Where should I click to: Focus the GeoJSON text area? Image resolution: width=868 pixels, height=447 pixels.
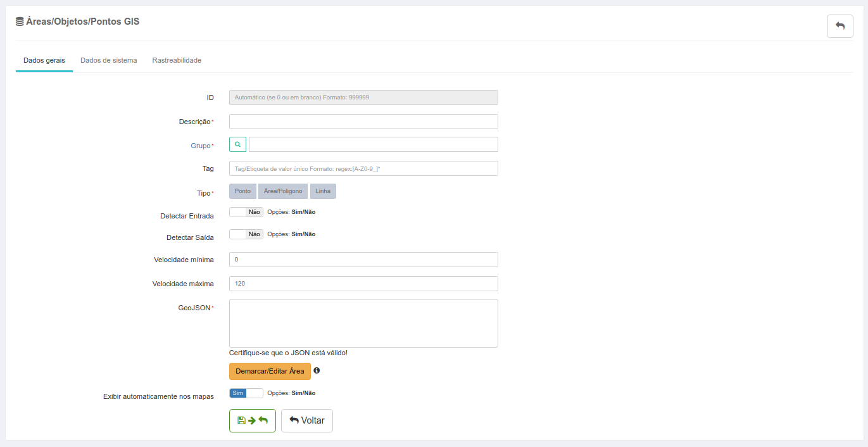pos(363,323)
